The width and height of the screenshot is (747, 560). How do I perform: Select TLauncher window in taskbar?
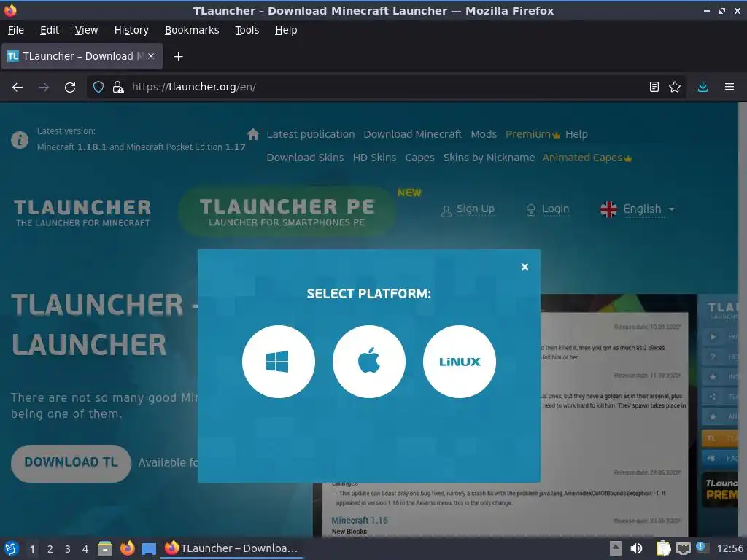(231, 548)
